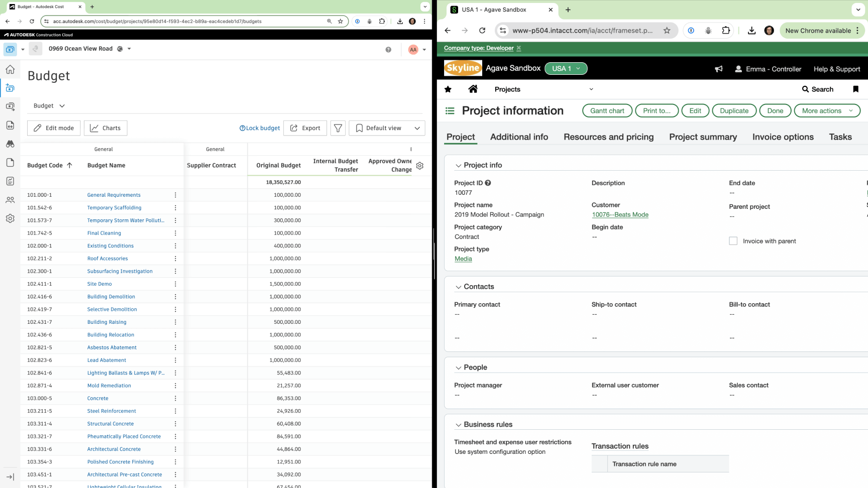Open budget table column settings gear
This screenshot has height=488, width=868.
tap(420, 166)
